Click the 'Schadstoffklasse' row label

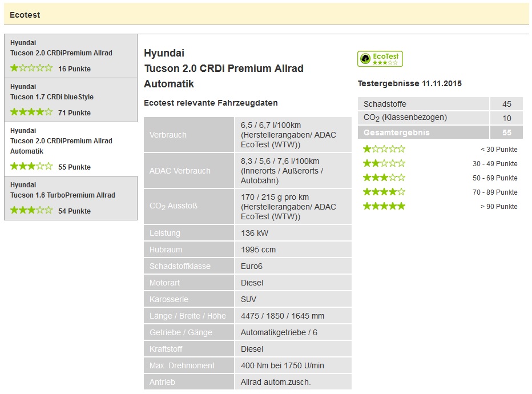tap(180, 267)
